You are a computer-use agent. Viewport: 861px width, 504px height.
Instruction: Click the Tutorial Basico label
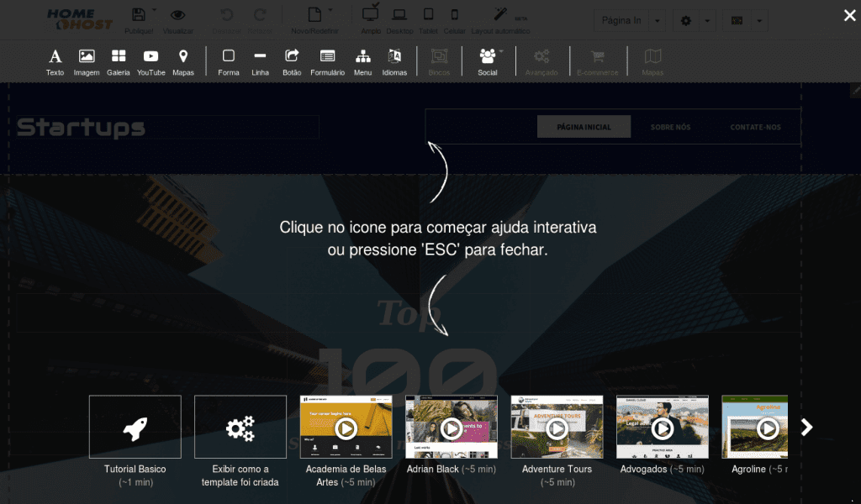[135, 469]
